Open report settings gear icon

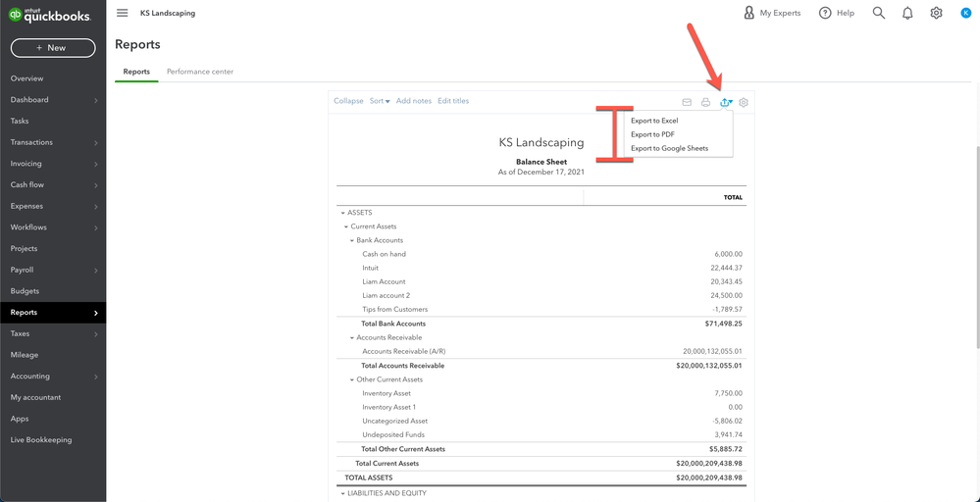(x=744, y=102)
